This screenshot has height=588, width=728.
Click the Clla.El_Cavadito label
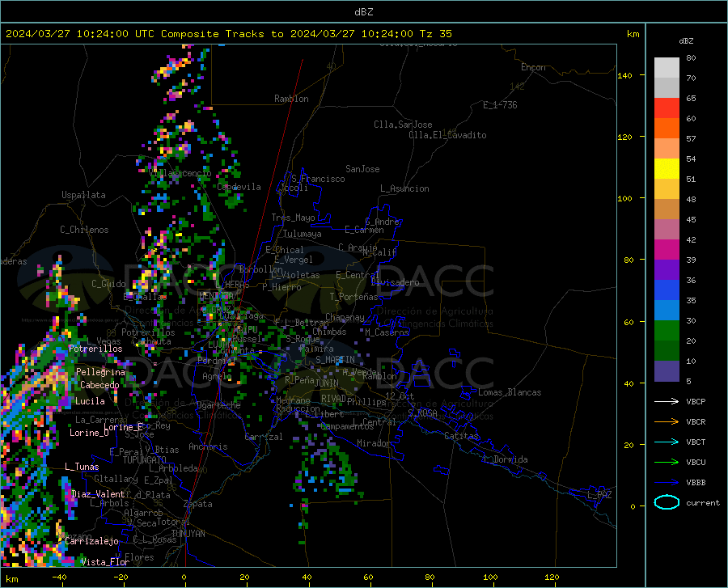447,135
